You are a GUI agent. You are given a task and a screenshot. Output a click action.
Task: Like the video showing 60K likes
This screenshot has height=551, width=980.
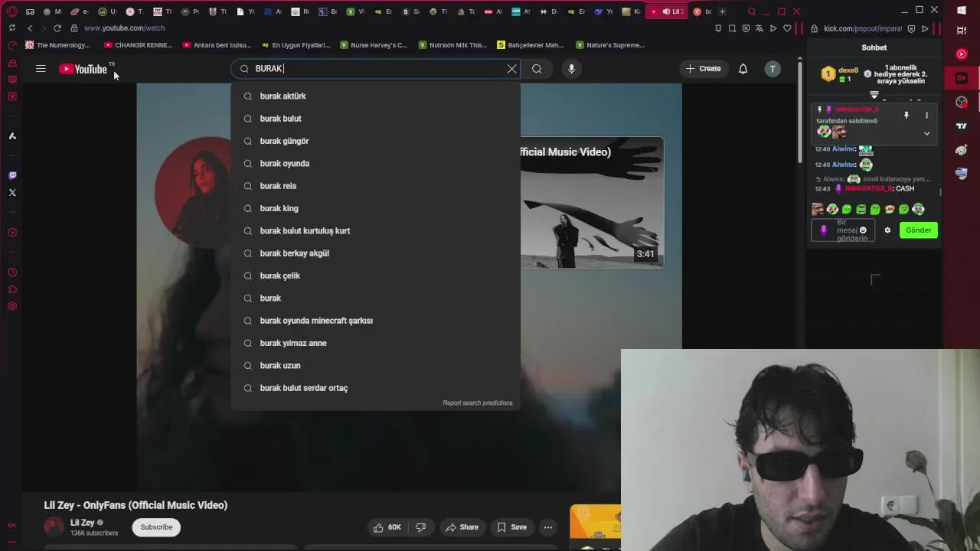click(387, 527)
